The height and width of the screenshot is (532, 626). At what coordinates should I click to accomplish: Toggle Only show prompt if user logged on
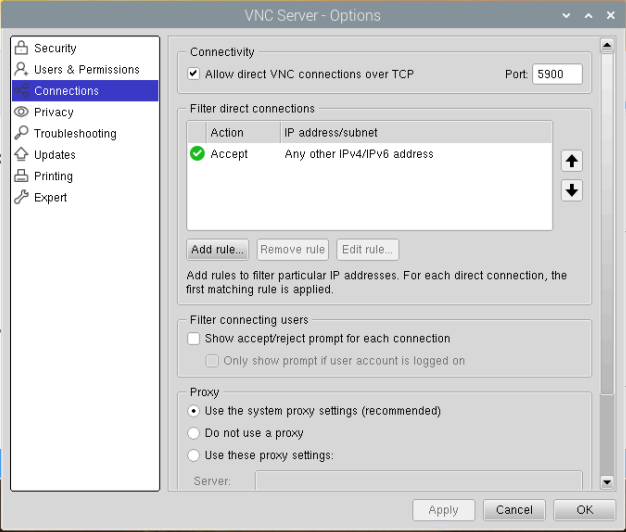point(212,360)
